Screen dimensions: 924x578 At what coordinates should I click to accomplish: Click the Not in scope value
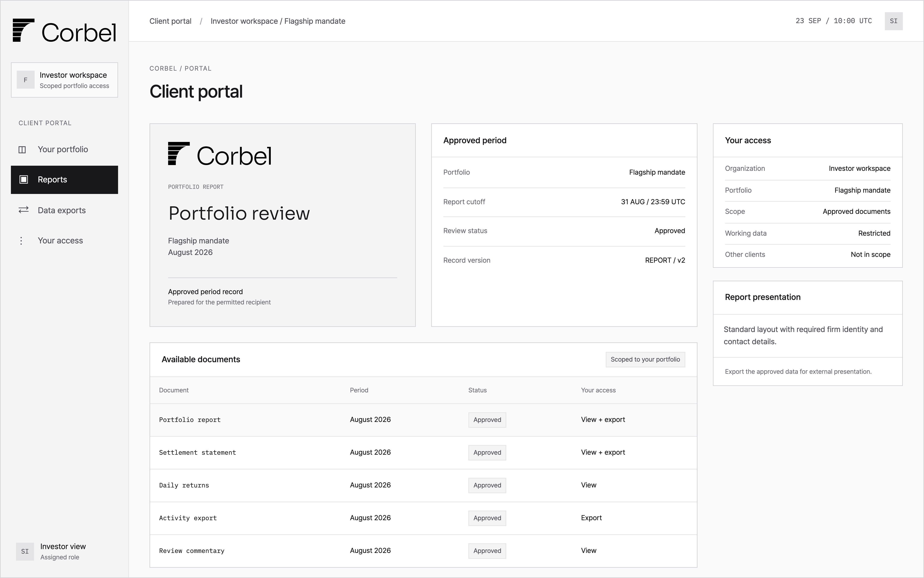tap(870, 255)
